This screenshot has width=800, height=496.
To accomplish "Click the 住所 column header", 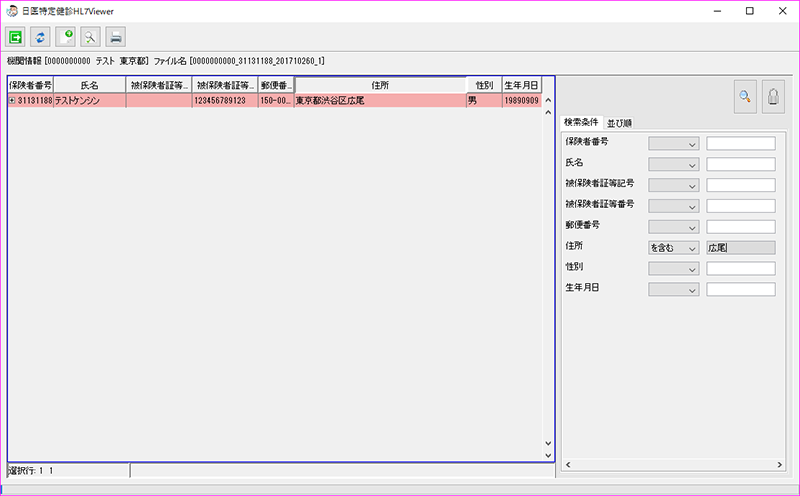I will coord(380,86).
